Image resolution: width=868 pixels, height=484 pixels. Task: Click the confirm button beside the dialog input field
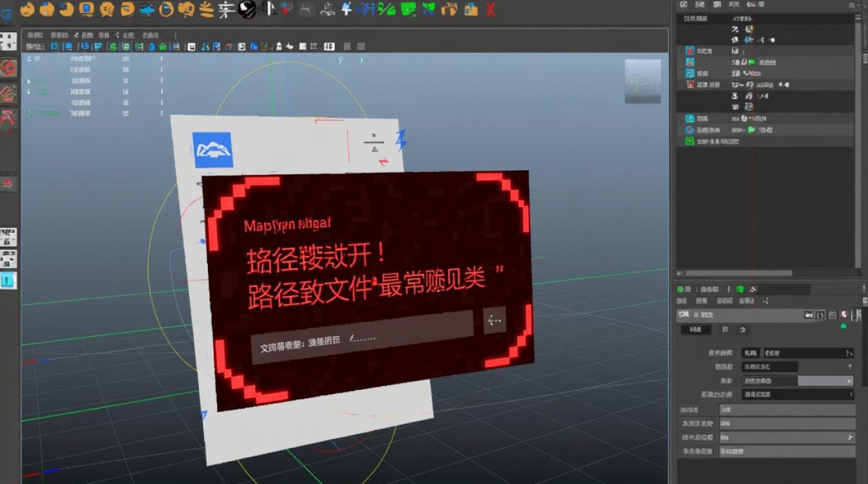click(495, 319)
